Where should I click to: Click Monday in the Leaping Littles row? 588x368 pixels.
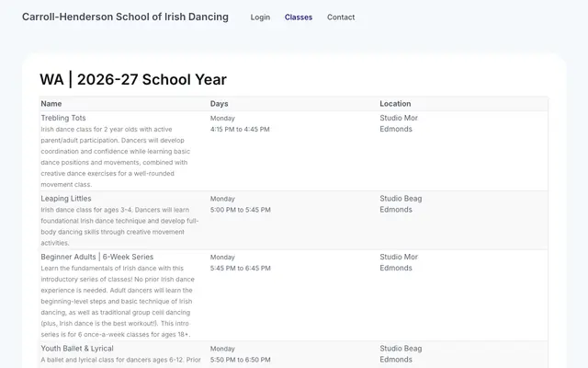click(x=222, y=199)
